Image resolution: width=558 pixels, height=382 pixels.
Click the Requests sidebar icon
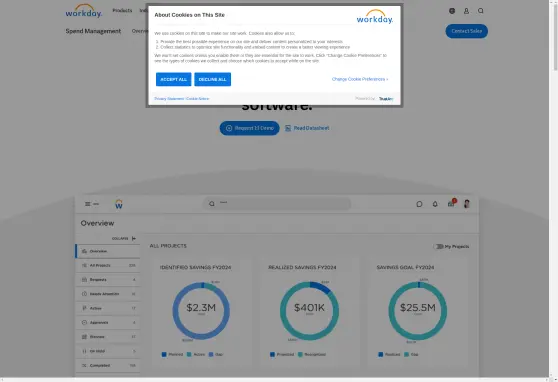84,280
